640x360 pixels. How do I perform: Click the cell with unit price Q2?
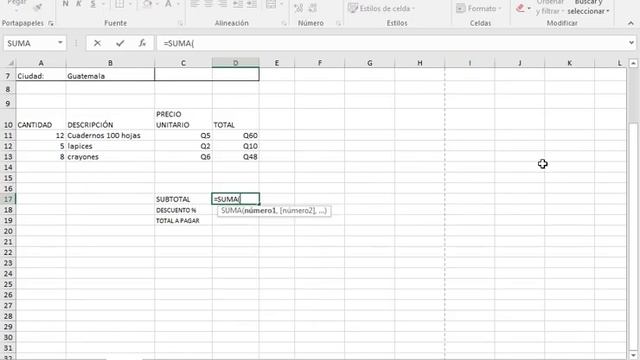coord(183,146)
